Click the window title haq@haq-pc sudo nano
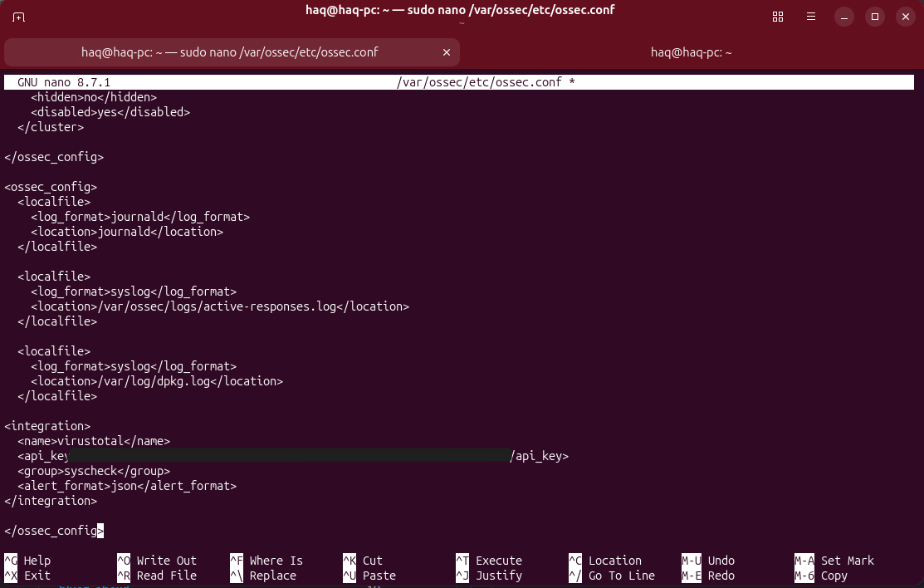 click(460, 10)
